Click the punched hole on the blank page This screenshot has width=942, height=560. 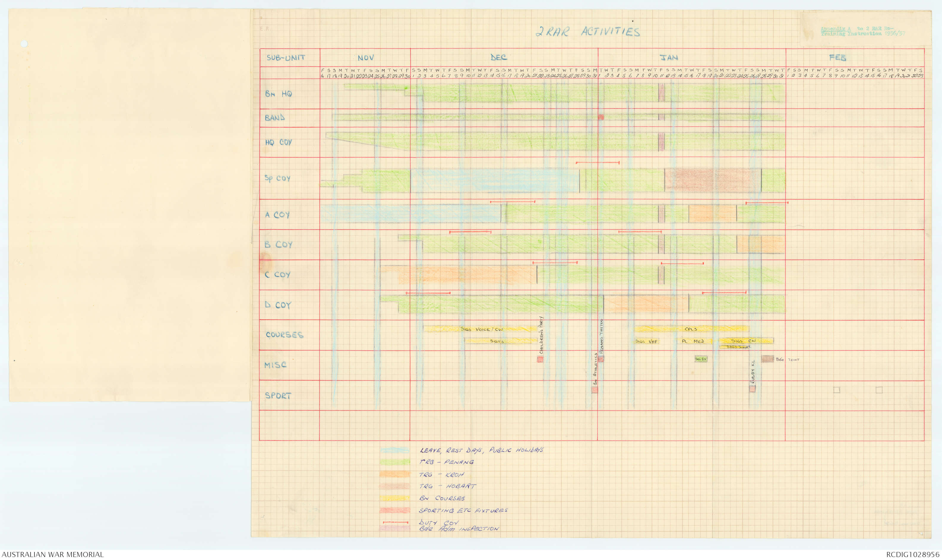[x=24, y=44]
